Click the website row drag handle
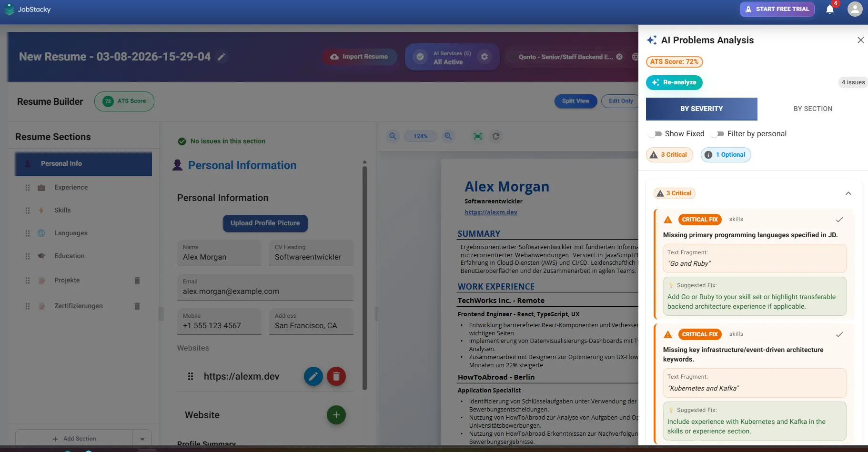Viewport: 868px width, 452px height. pos(191,377)
